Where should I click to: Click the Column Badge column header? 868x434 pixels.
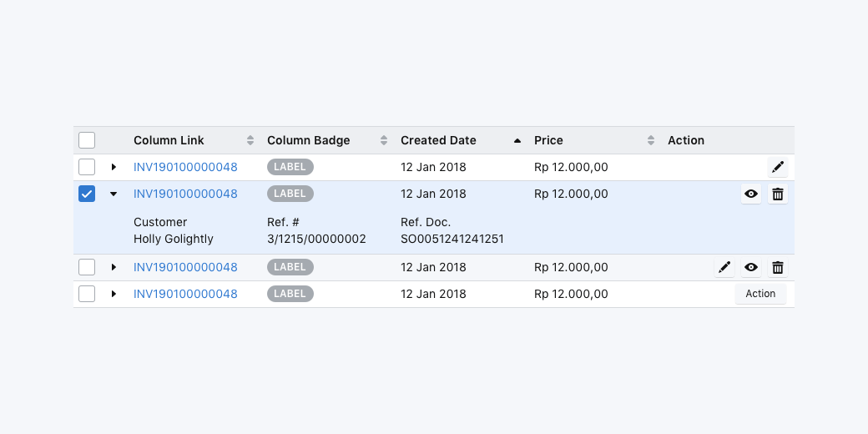(x=309, y=140)
